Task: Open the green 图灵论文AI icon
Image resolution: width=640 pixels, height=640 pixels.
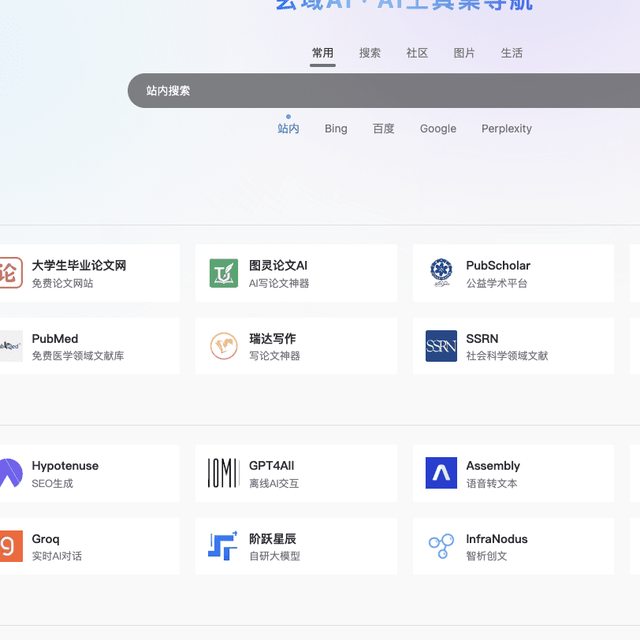Action: point(224,273)
